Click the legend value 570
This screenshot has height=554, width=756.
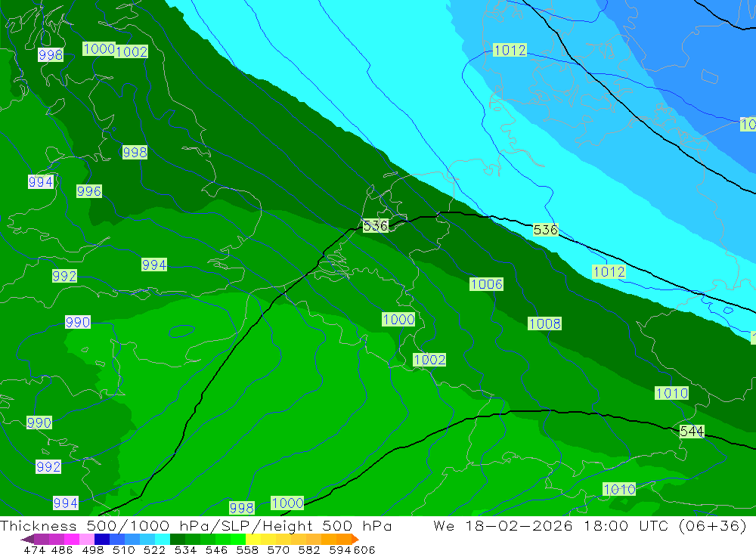tap(278, 550)
